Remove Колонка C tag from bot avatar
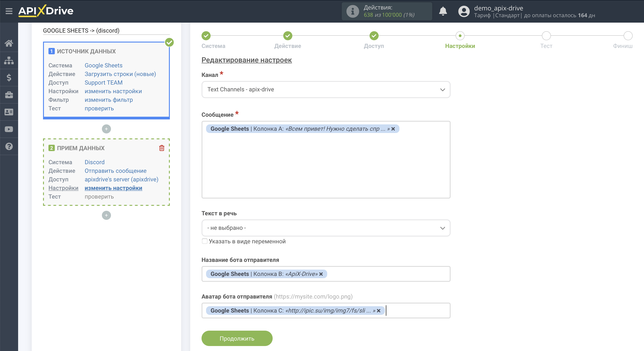644x351 pixels. (379, 311)
